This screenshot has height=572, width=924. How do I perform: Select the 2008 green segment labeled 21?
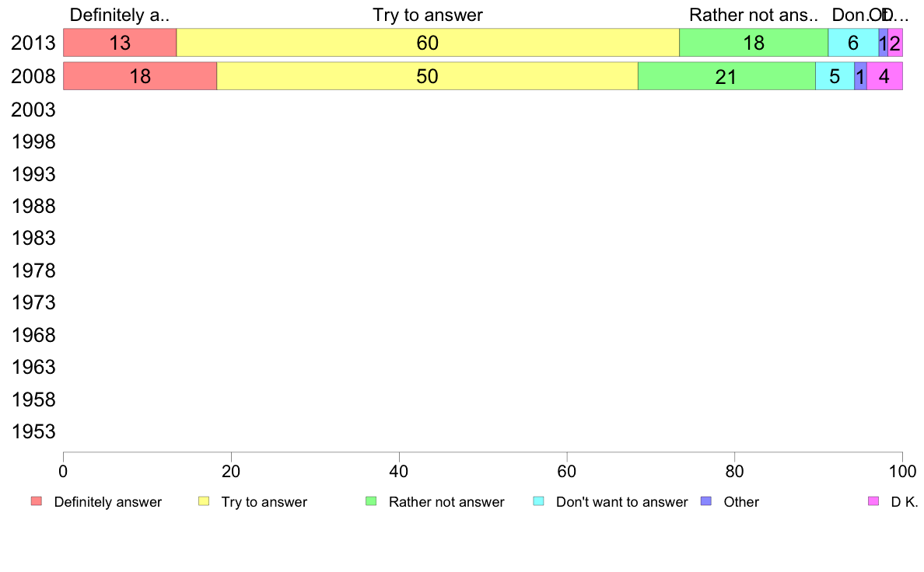(x=726, y=76)
